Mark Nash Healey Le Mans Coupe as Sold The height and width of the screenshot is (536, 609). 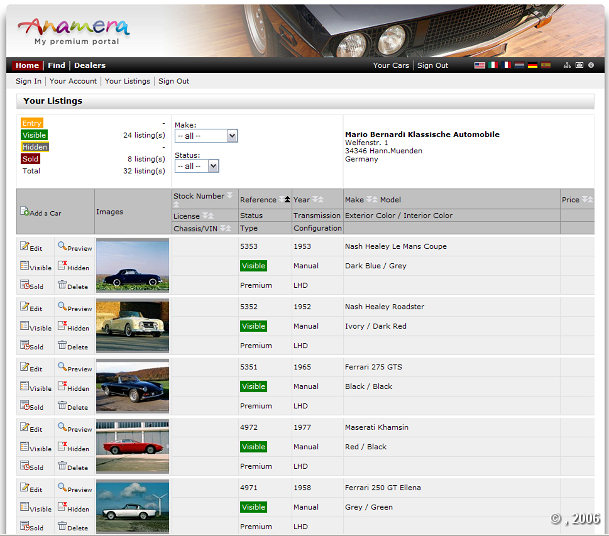(x=31, y=285)
